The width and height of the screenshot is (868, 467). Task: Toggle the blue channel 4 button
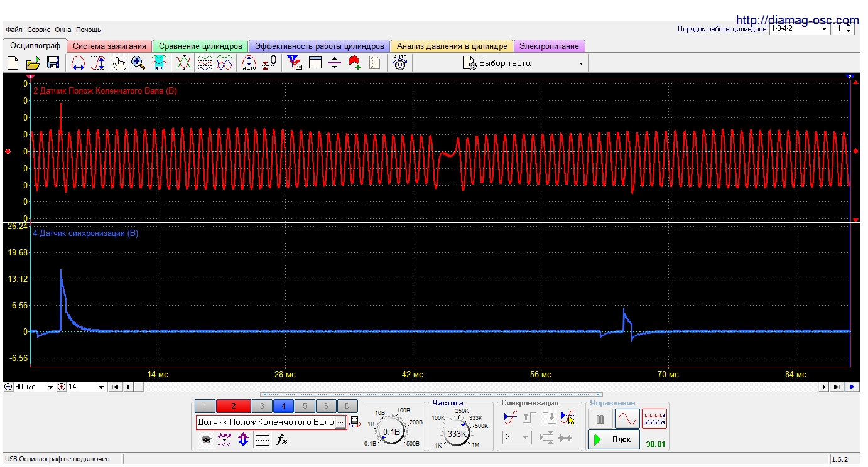pyautogui.click(x=283, y=407)
